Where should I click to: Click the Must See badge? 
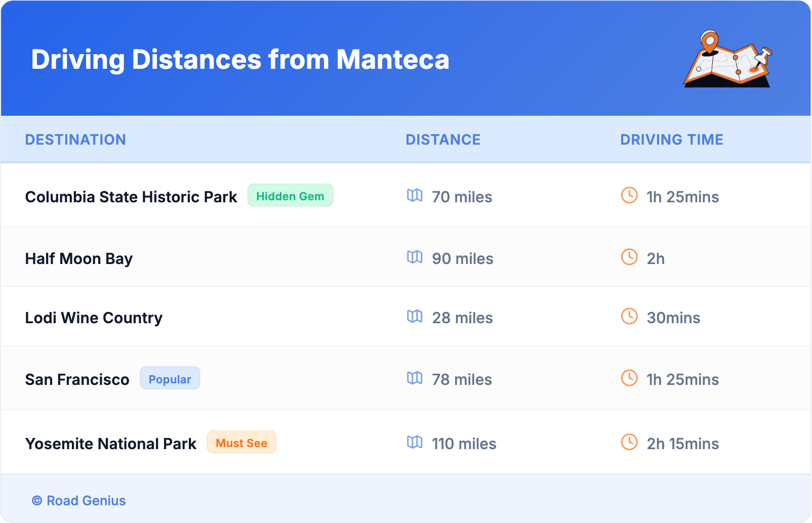pos(241,443)
